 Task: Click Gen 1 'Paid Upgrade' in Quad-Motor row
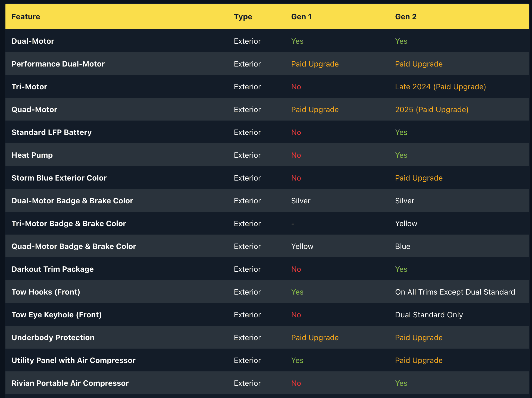point(315,109)
